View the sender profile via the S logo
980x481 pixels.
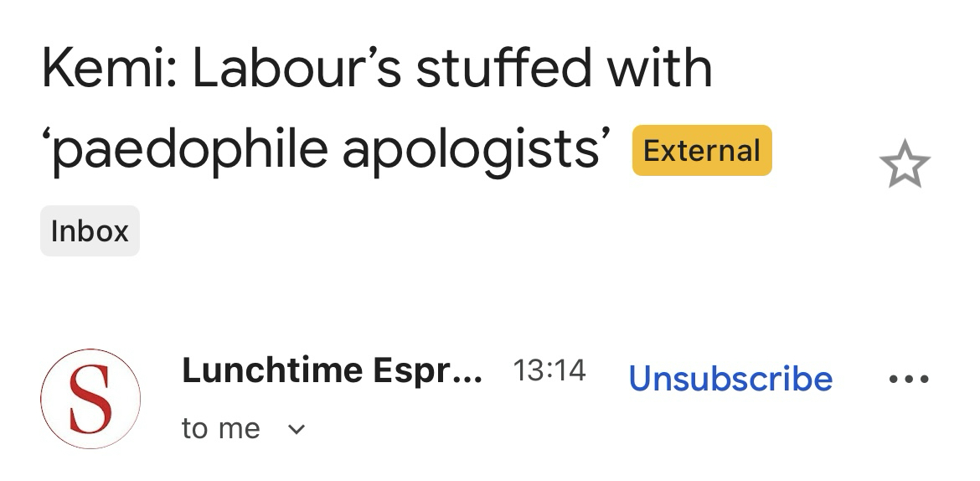click(x=90, y=399)
